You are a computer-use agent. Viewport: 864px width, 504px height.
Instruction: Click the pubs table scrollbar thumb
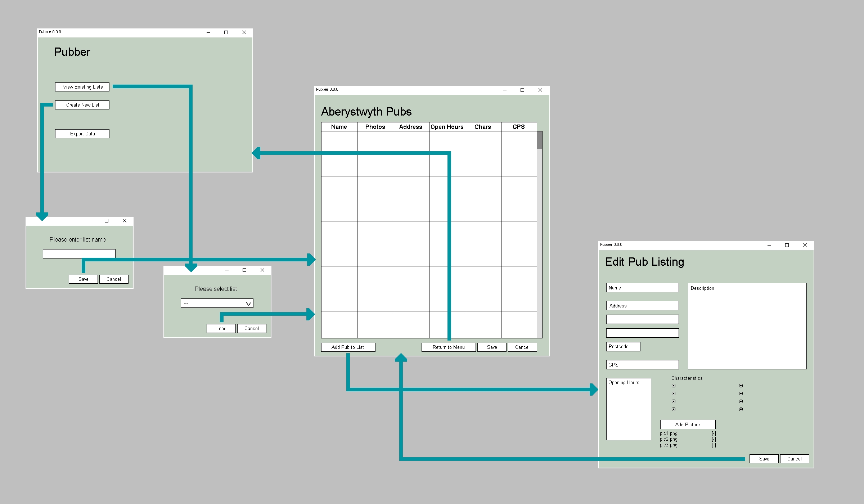coord(539,140)
